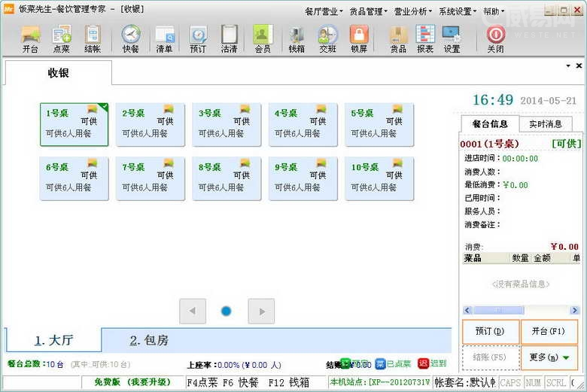Expand the 营业分析 dropdown menu
Screen dimensions: 587x392
pos(412,11)
